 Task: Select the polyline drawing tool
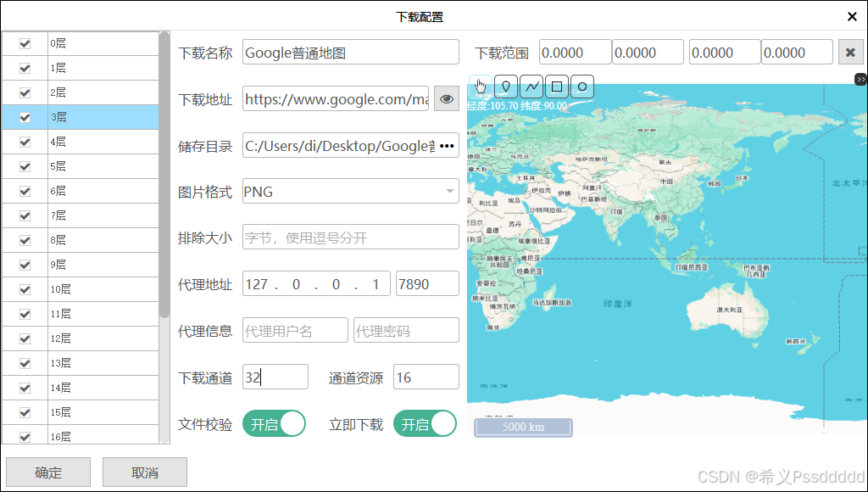pyautogui.click(x=531, y=87)
